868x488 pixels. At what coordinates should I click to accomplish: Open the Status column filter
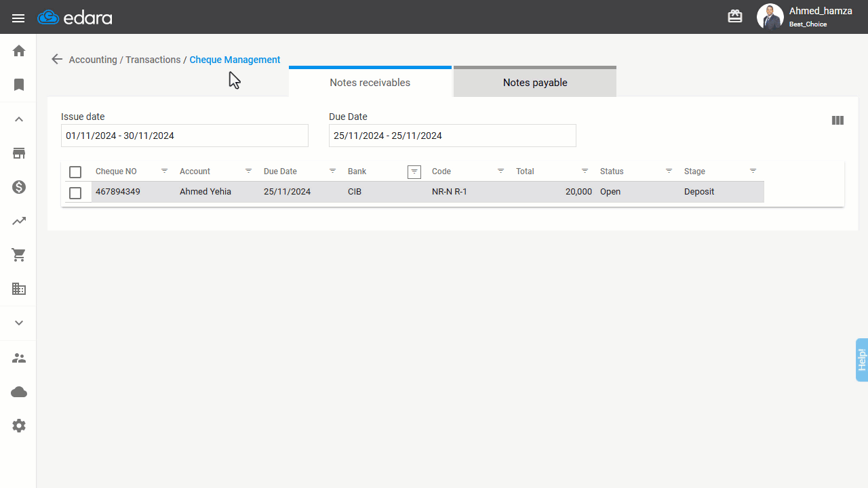coord(669,171)
